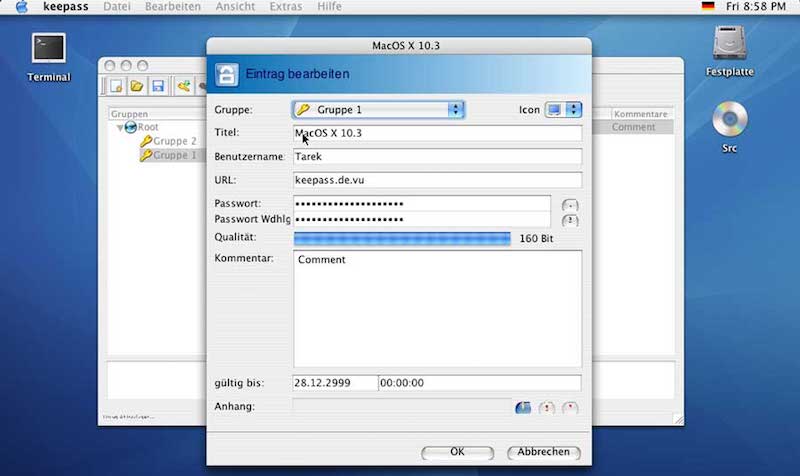Click the add entry key icon
Screen dimensions: 800x476
coord(184,86)
